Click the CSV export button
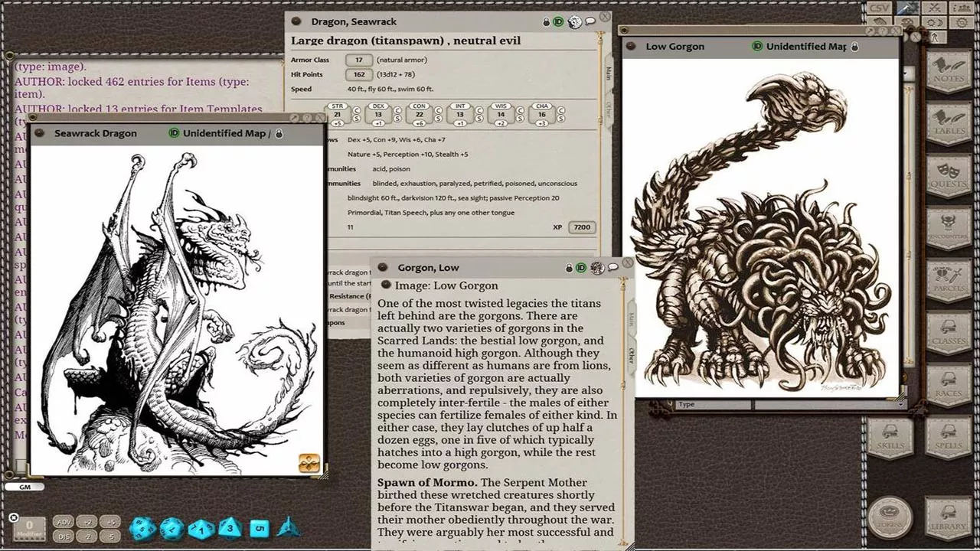This screenshot has width=980, height=551. (880, 8)
